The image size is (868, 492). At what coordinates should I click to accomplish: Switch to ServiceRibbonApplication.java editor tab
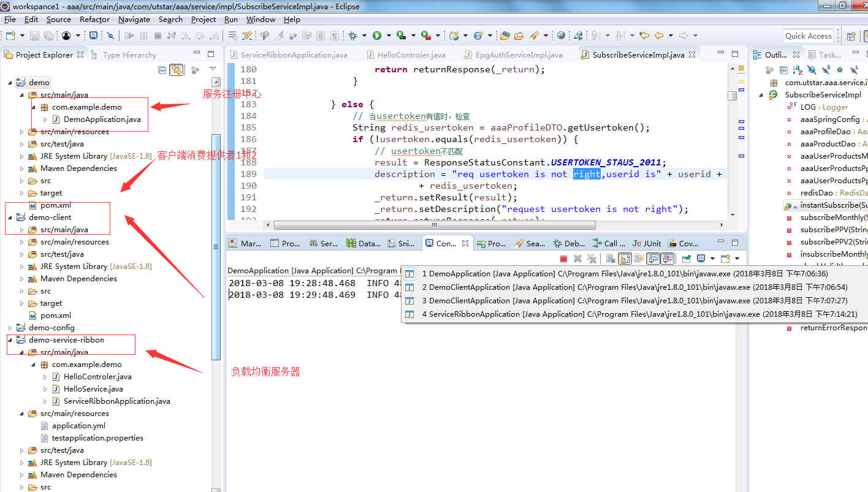click(288, 55)
